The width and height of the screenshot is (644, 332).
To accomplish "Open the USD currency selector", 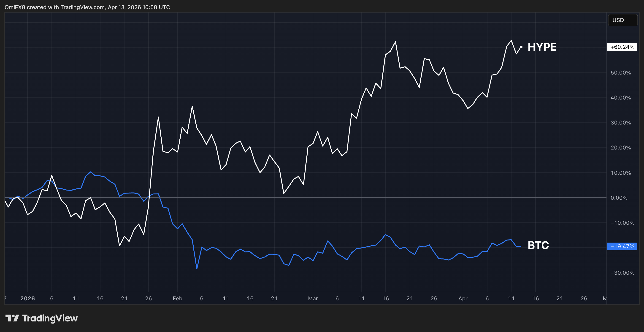I will [622, 20].
